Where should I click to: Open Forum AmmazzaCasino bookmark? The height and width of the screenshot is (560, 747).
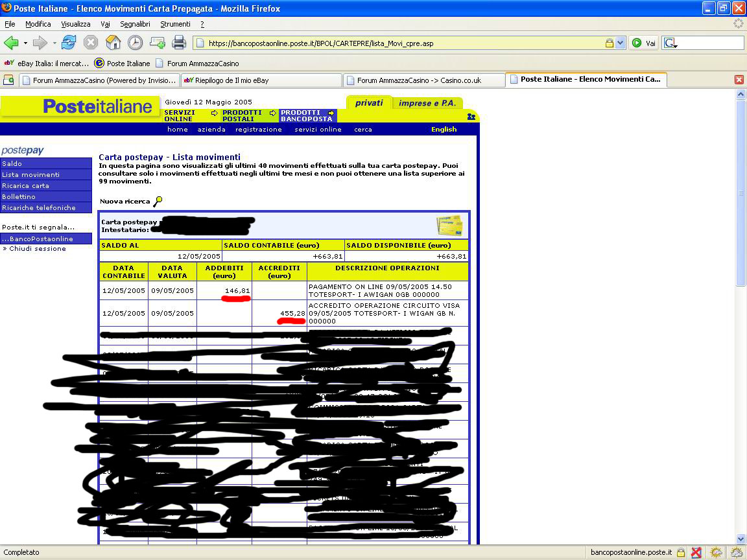click(197, 64)
